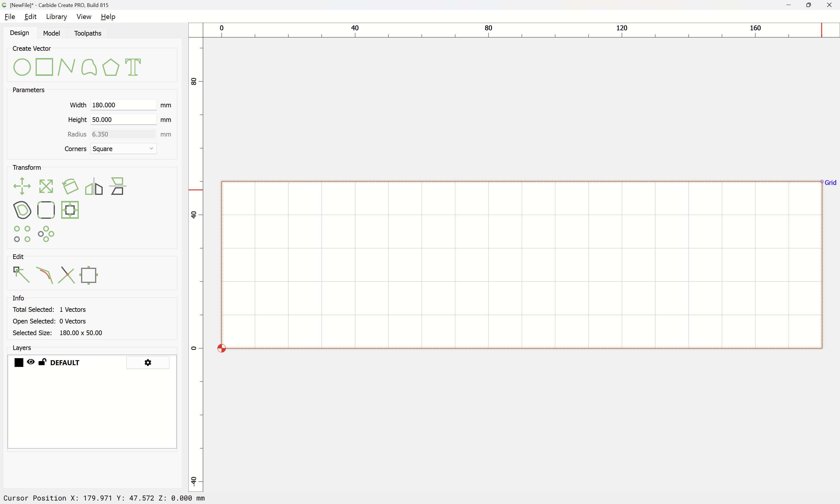Click the Selected Size value 180.00 x 50.00
840x504 pixels.
pos(81,333)
